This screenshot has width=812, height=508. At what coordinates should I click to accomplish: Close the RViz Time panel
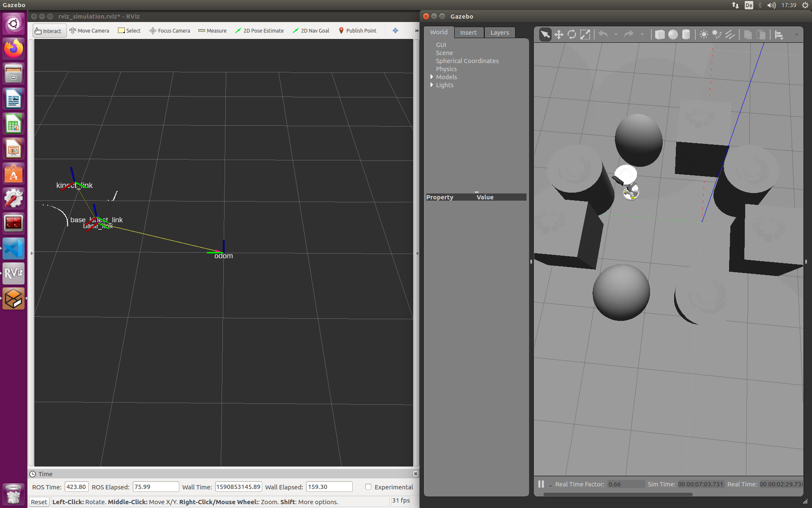pos(415,474)
